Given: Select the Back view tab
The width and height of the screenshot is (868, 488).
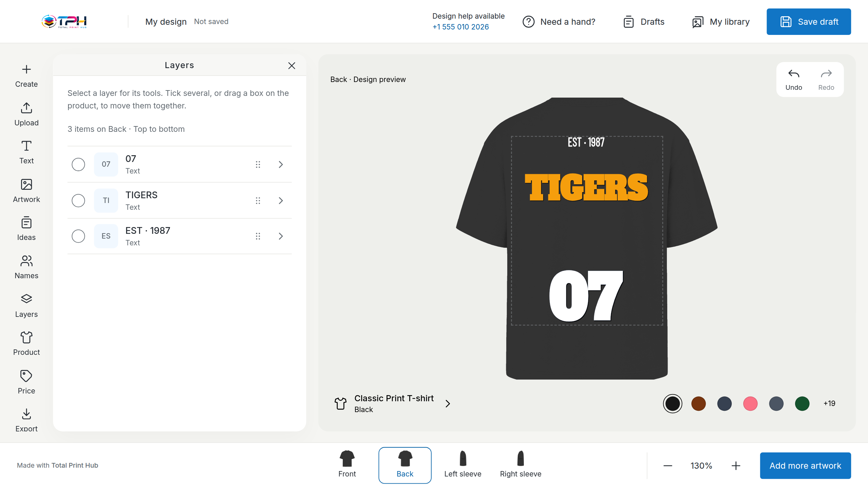Looking at the screenshot, I should click(405, 465).
